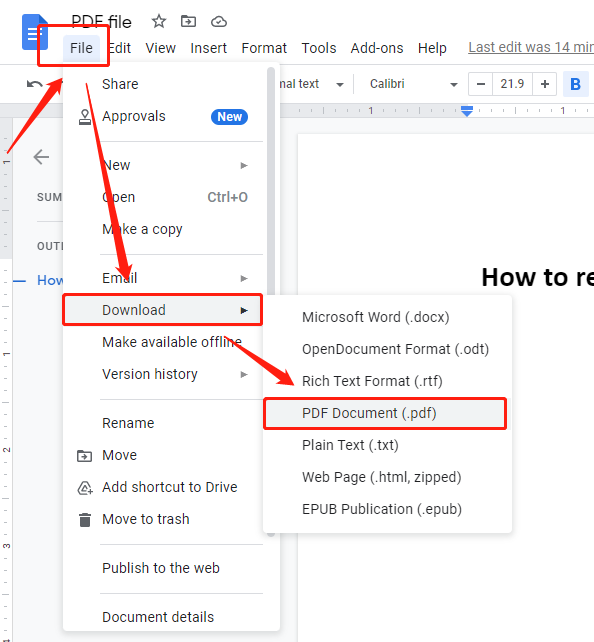Open the Edit menu

119,48
